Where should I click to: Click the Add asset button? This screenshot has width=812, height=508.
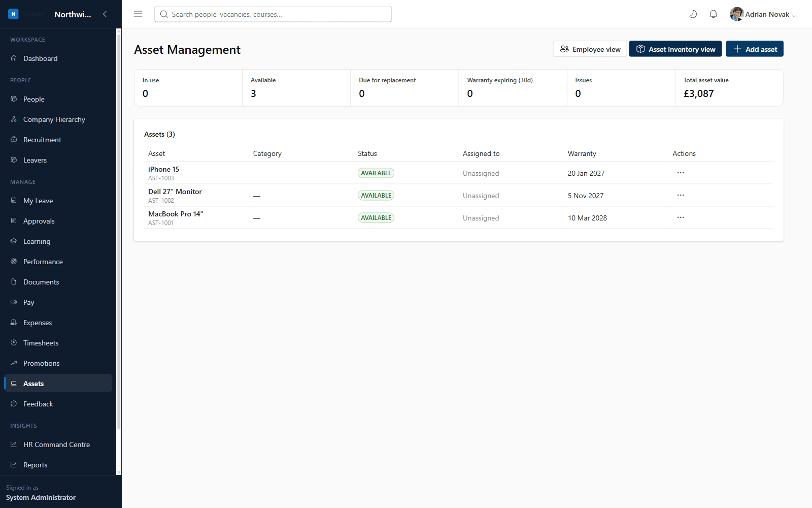click(755, 49)
